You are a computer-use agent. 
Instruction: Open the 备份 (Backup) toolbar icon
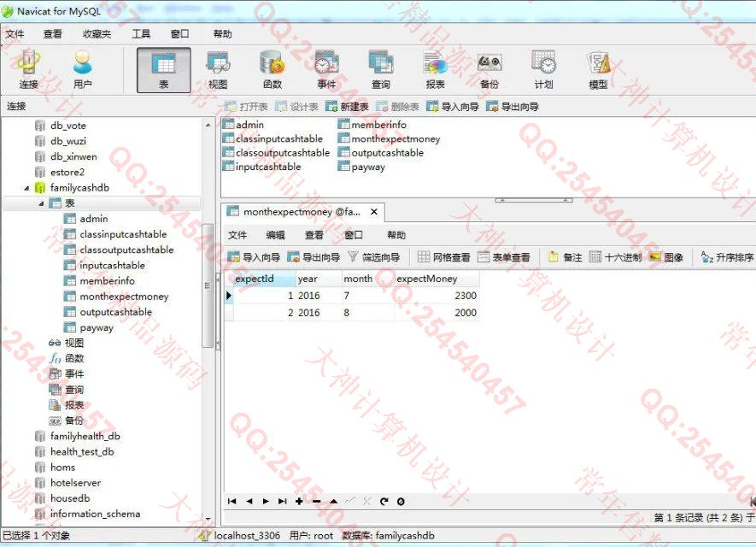(x=489, y=70)
